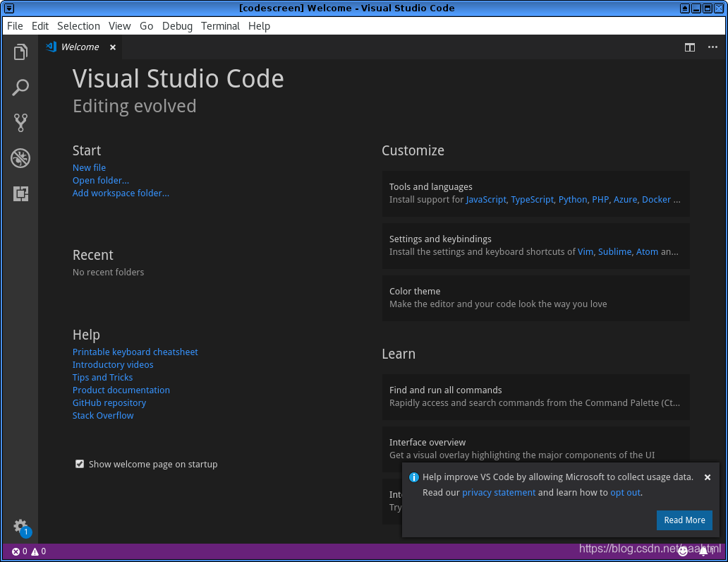Click the errors count in status bar
This screenshot has height=562, width=728.
tap(20, 551)
